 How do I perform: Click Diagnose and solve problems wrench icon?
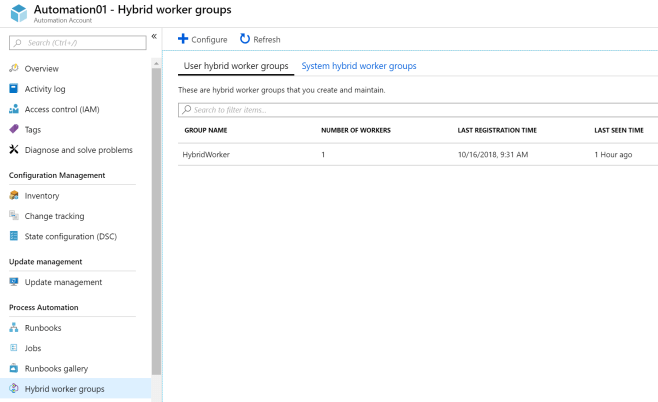tap(14, 150)
